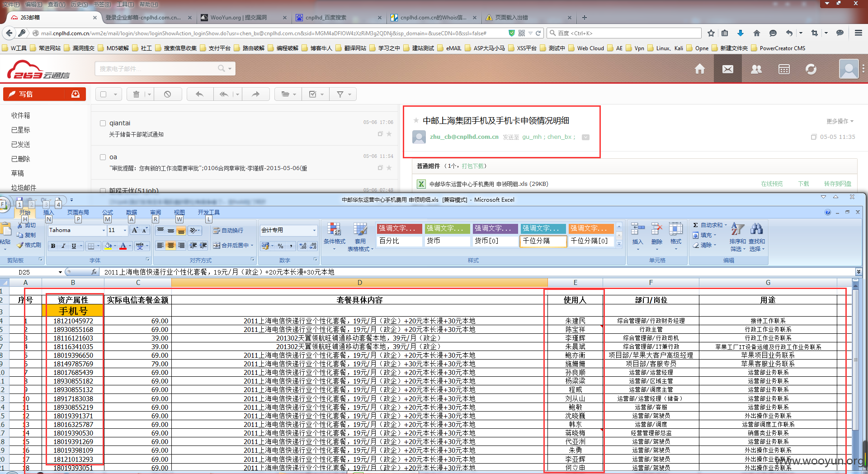The image size is (868, 474).
Task: Expand the Excel formula bar
Action: (x=859, y=272)
